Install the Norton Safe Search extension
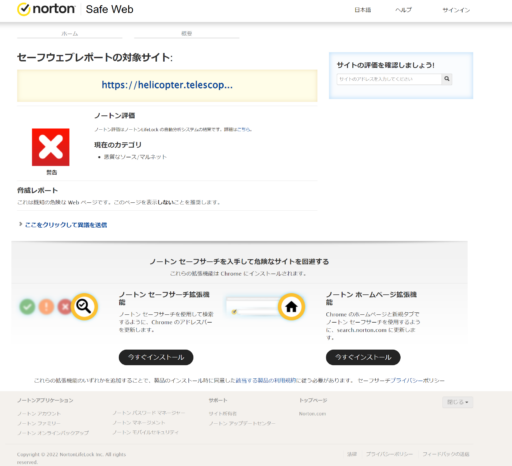The image size is (512, 466). (x=156, y=357)
